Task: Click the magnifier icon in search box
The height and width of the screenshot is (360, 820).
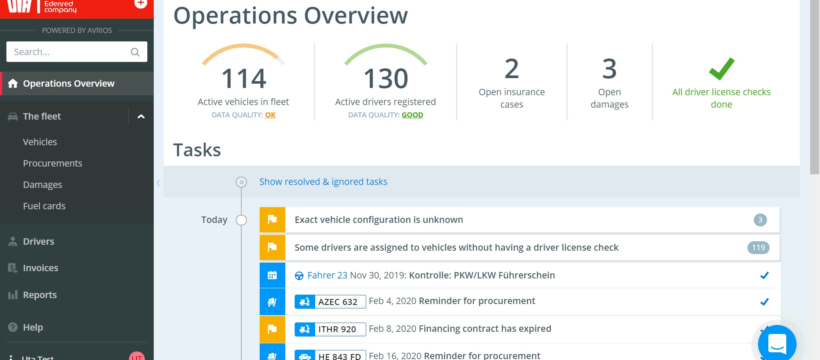Action: [x=135, y=52]
